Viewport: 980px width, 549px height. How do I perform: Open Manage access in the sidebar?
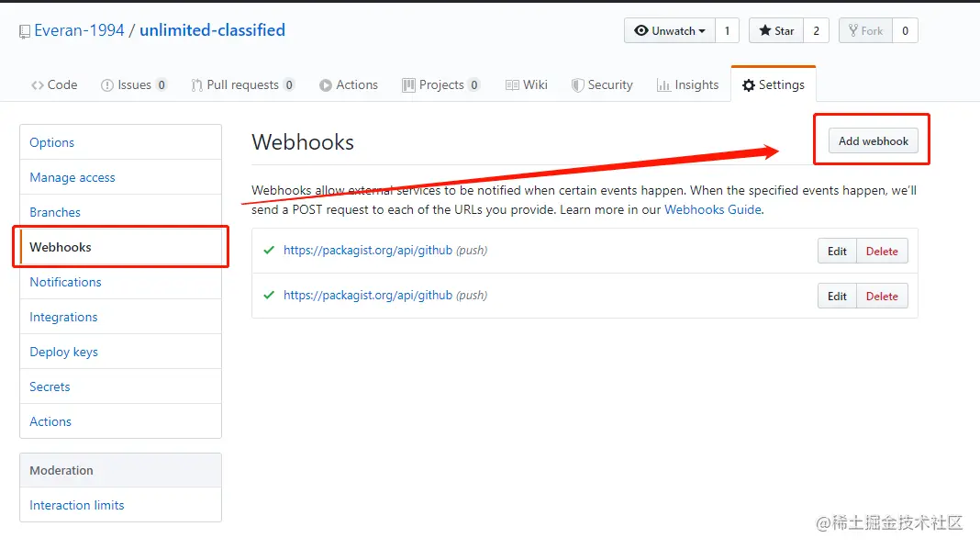(120, 177)
